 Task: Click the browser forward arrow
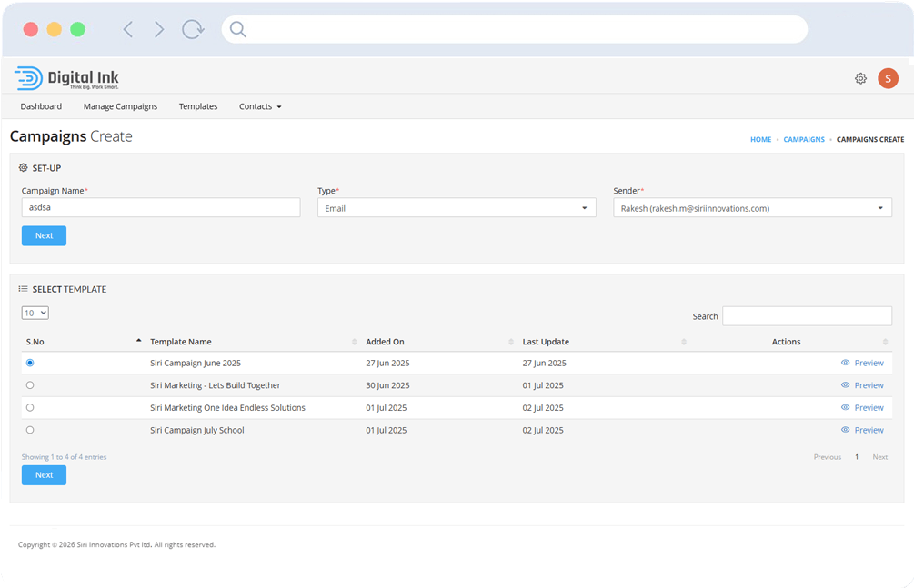pyautogui.click(x=159, y=30)
